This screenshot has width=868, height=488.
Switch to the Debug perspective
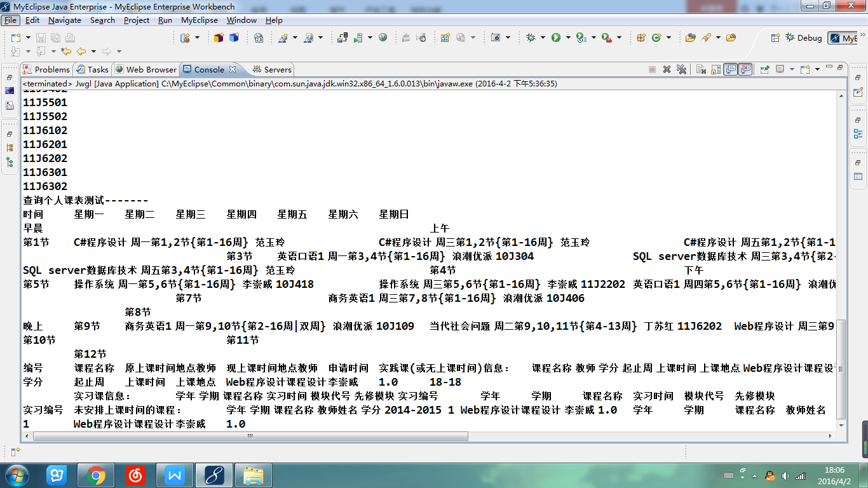pos(804,37)
